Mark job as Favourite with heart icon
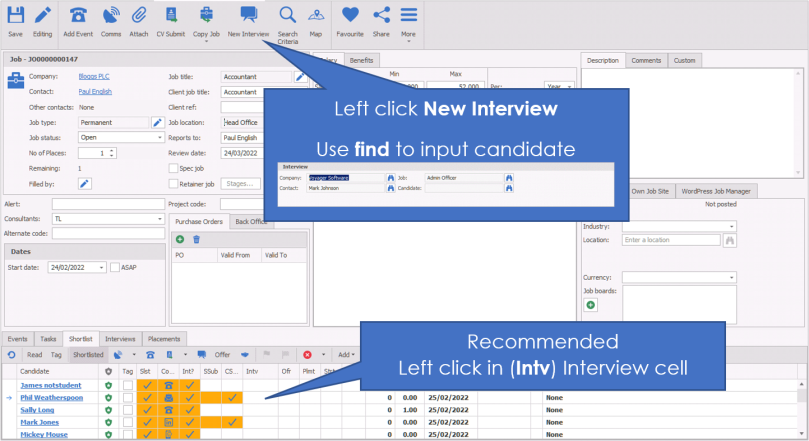809x441 pixels. 350,16
